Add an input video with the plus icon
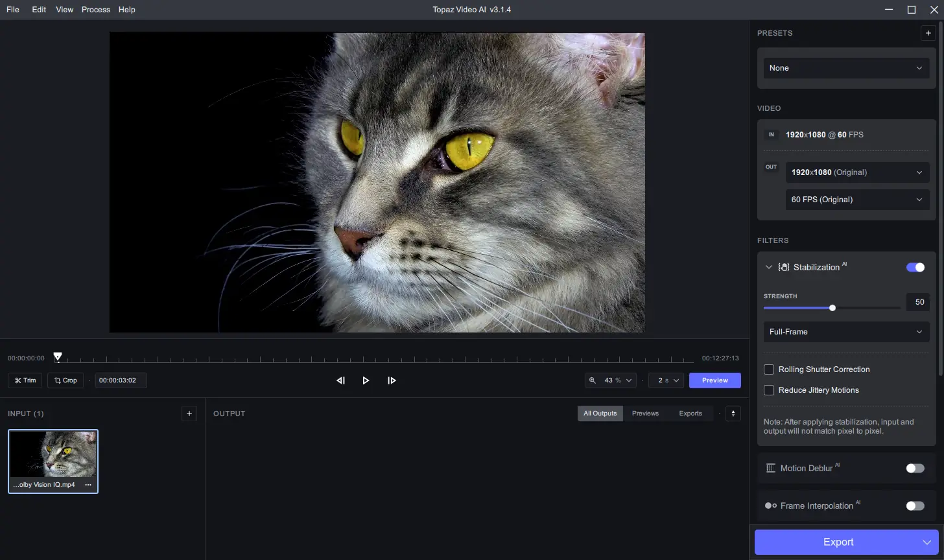Viewport: 944px width, 560px height. click(189, 414)
